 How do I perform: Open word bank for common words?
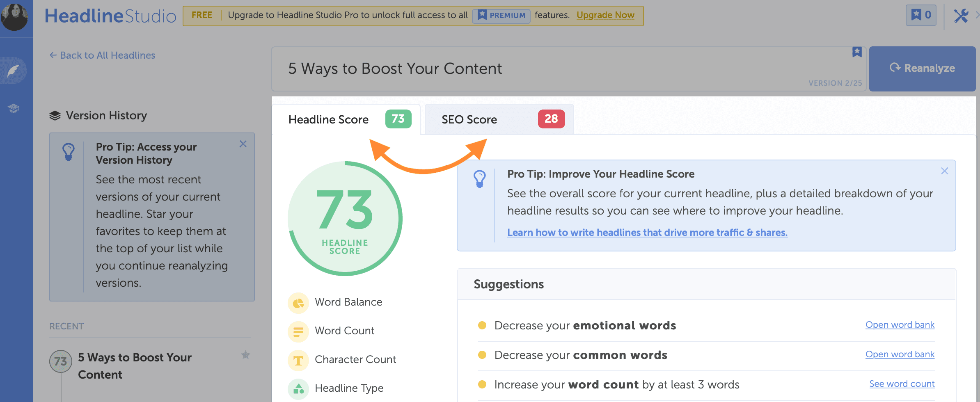point(900,354)
